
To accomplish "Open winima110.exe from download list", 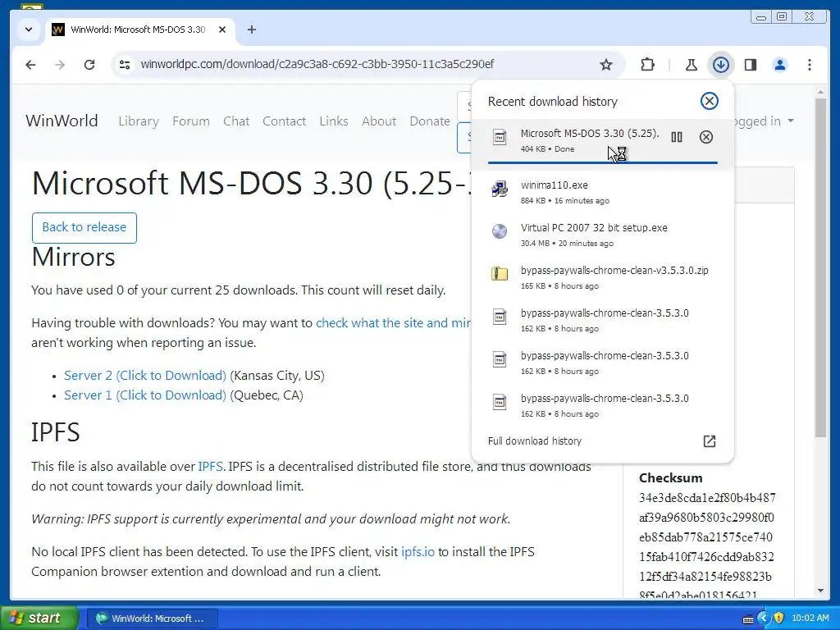I will point(603,192).
